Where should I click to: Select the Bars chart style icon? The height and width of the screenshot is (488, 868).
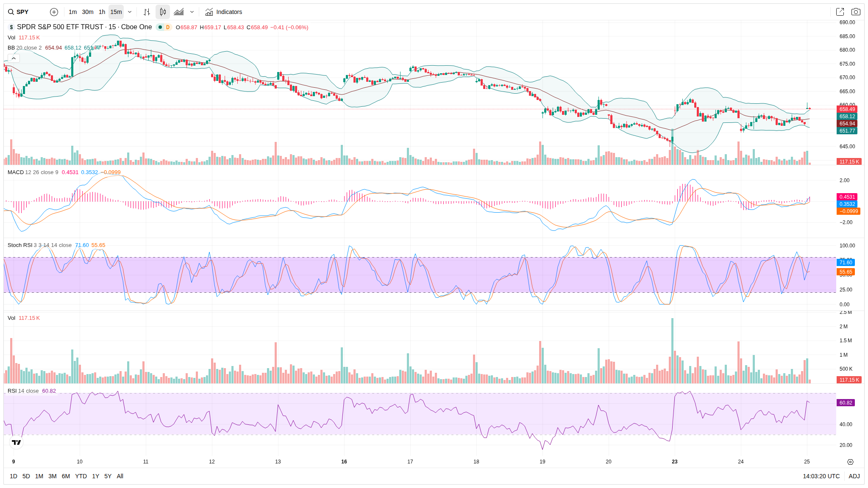tap(147, 12)
